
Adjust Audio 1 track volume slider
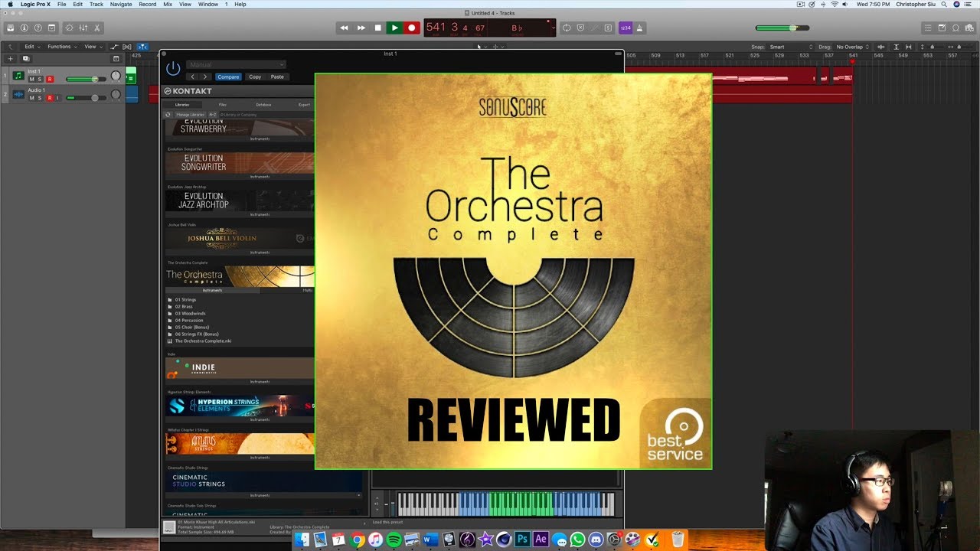coord(87,98)
